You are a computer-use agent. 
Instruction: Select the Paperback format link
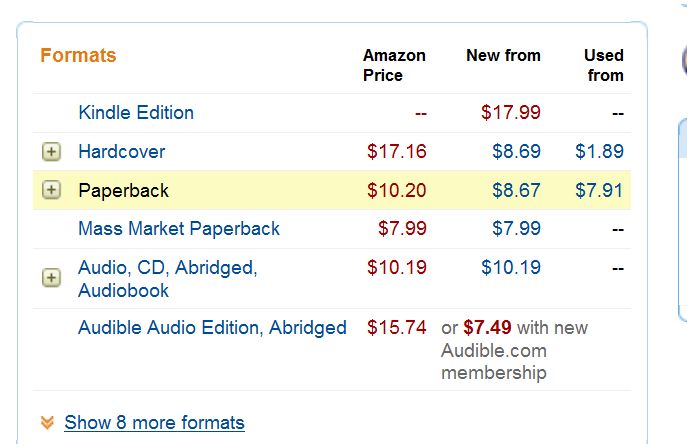[124, 191]
